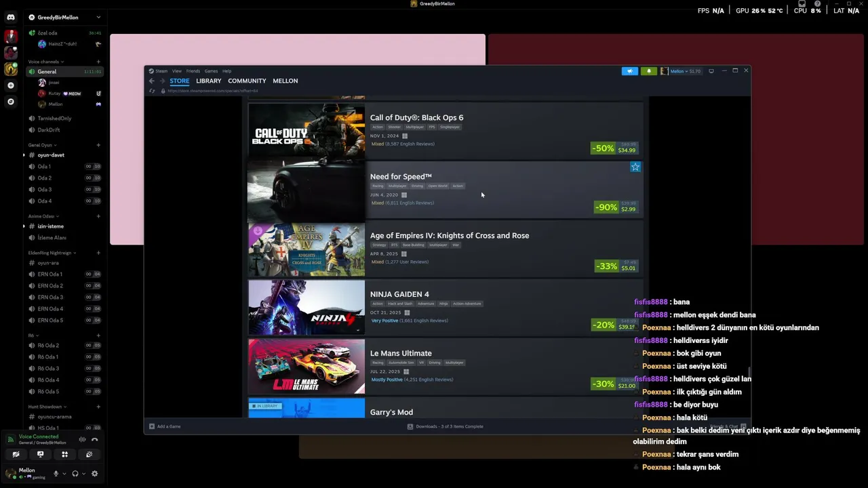Open Steam notifications bell button
Image resolution: width=868 pixels, height=488 pixels.
pos(649,71)
